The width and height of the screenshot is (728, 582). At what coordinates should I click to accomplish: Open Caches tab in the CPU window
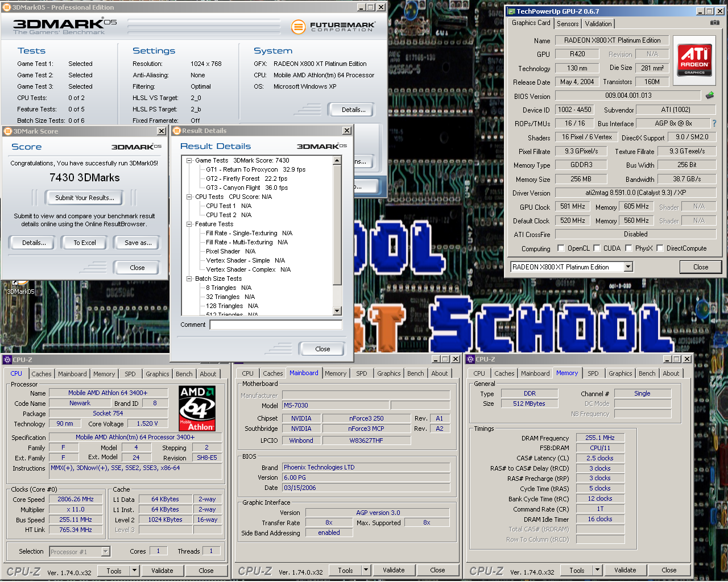[x=41, y=374]
